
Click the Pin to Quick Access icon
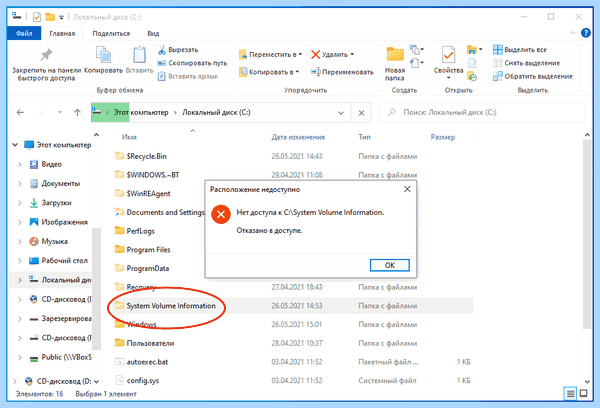click(46, 55)
